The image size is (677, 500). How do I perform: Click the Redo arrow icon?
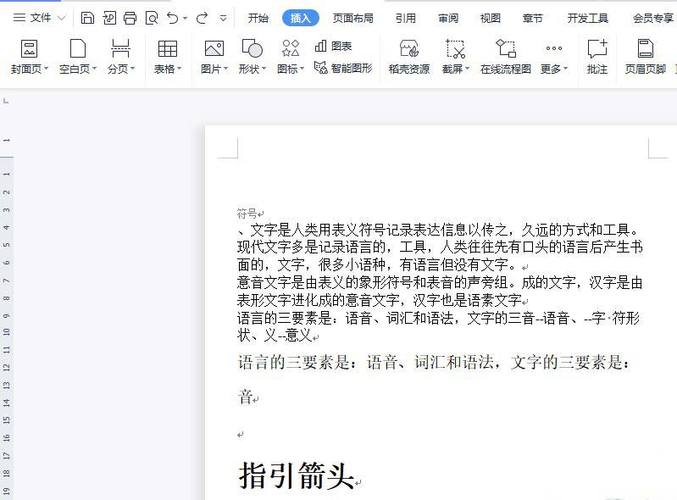202,18
